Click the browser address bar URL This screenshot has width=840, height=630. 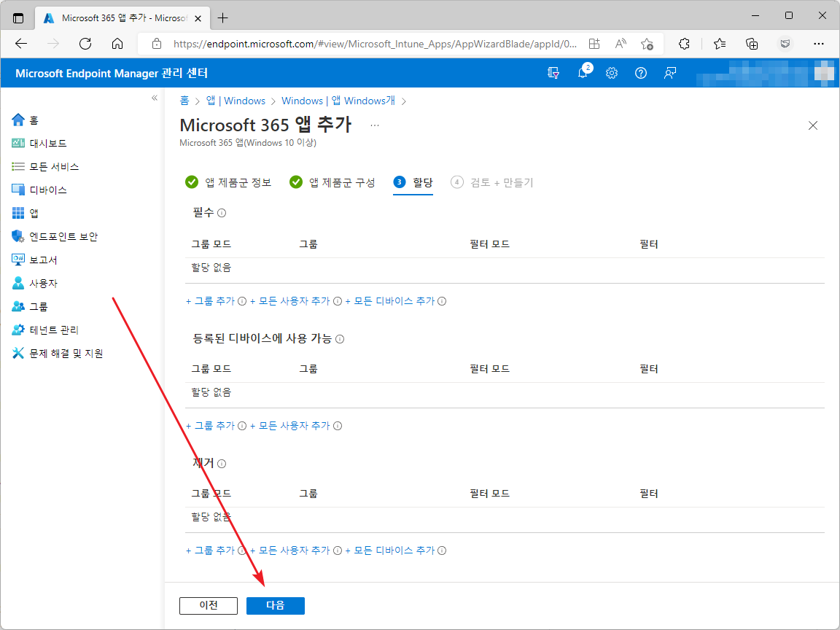(375, 44)
